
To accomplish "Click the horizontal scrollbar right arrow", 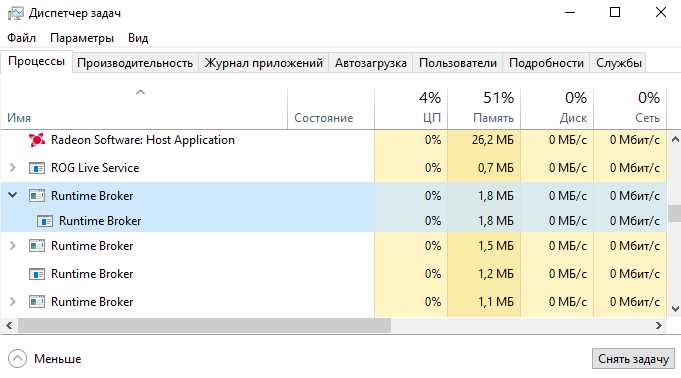I will 659,325.
